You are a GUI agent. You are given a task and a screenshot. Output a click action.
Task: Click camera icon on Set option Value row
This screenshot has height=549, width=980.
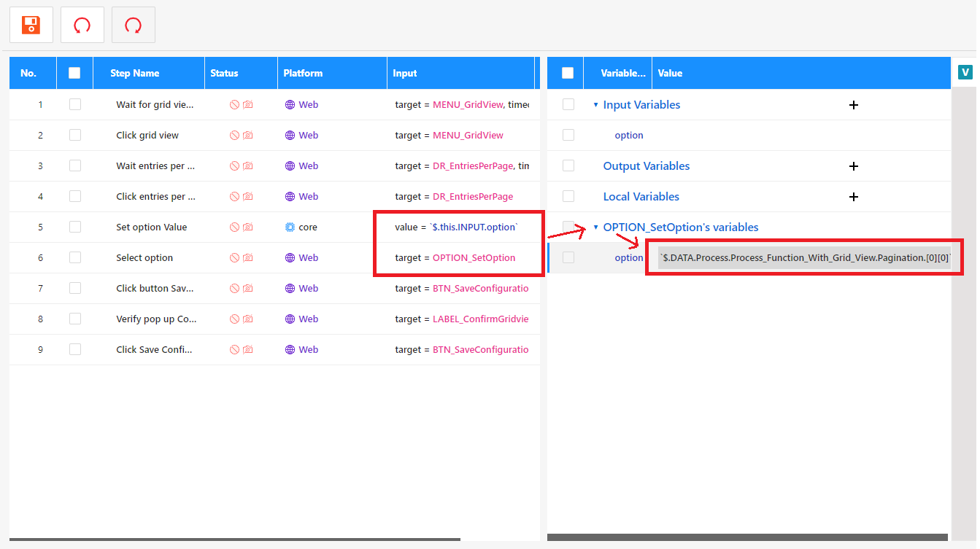247,227
